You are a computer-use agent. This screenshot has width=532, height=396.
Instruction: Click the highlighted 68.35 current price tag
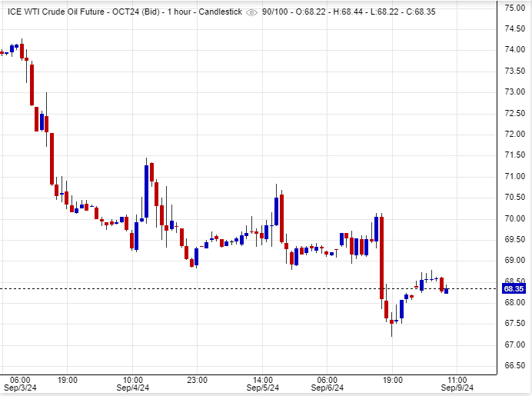[513, 289]
